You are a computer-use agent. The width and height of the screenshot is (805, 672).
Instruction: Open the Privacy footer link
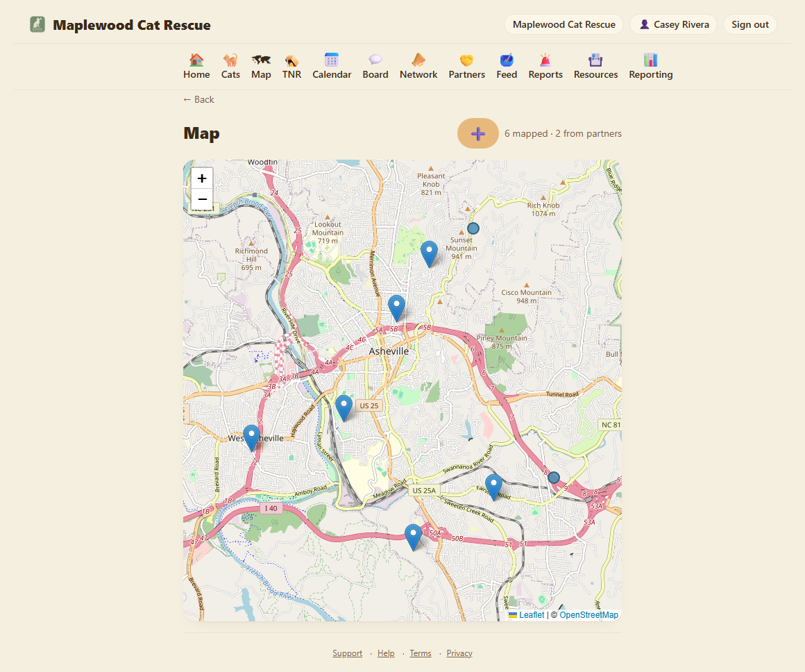click(x=459, y=653)
